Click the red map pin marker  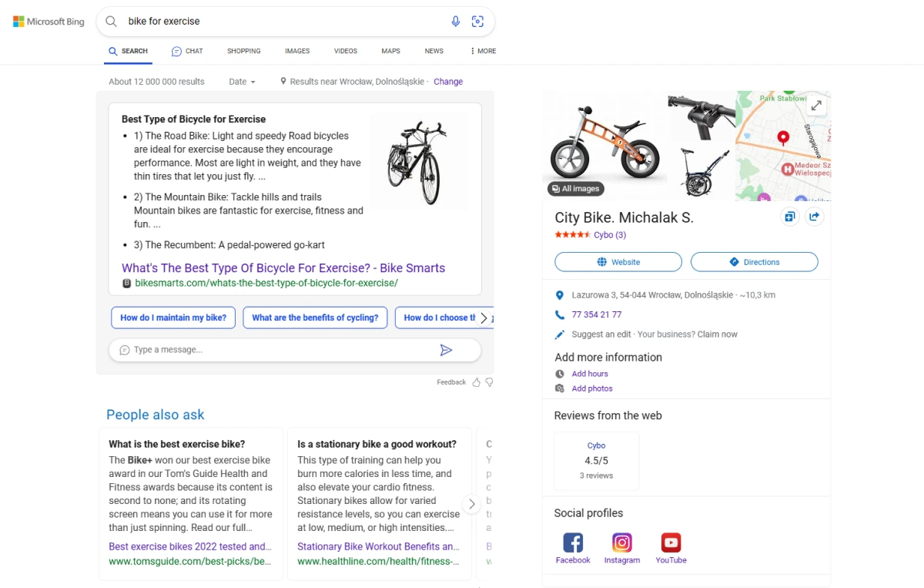coord(783,138)
